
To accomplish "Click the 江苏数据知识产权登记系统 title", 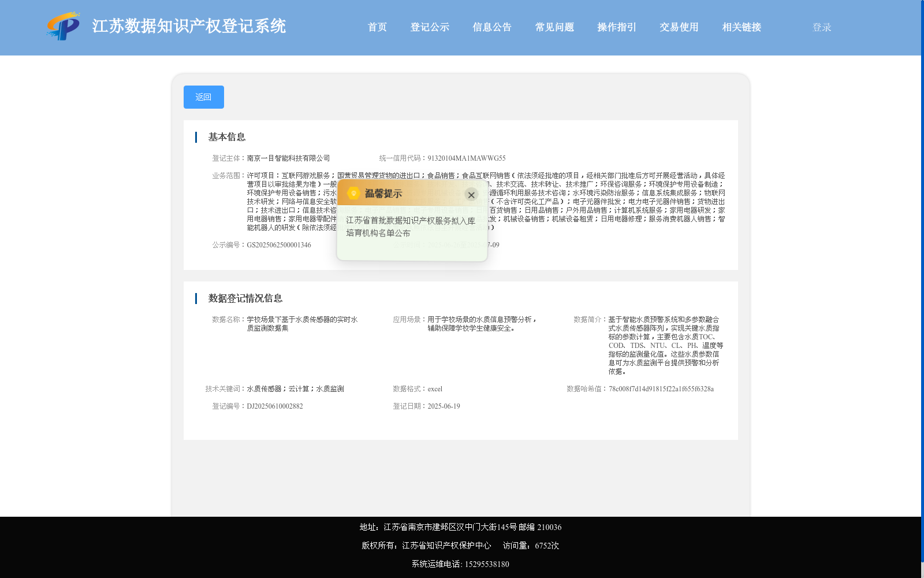I will click(189, 26).
